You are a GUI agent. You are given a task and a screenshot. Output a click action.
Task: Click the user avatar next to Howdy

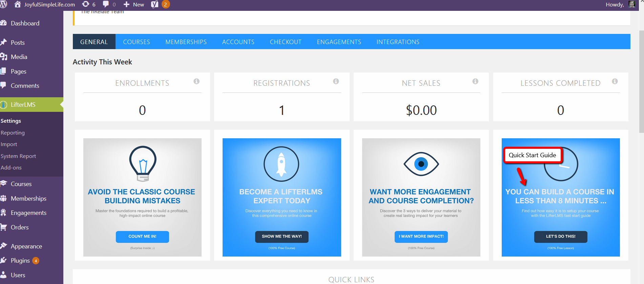pyautogui.click(x=631, y=4)
